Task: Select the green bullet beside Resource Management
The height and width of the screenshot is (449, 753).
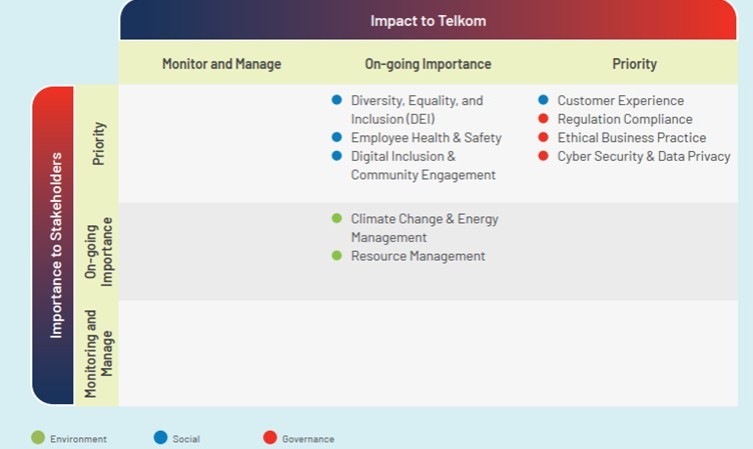Action: point(337,255)
